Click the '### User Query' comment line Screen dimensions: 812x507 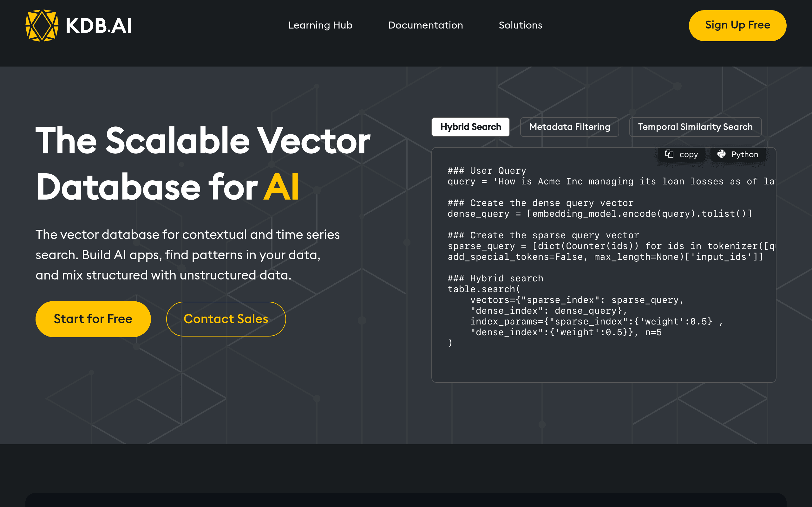(487, 171)
